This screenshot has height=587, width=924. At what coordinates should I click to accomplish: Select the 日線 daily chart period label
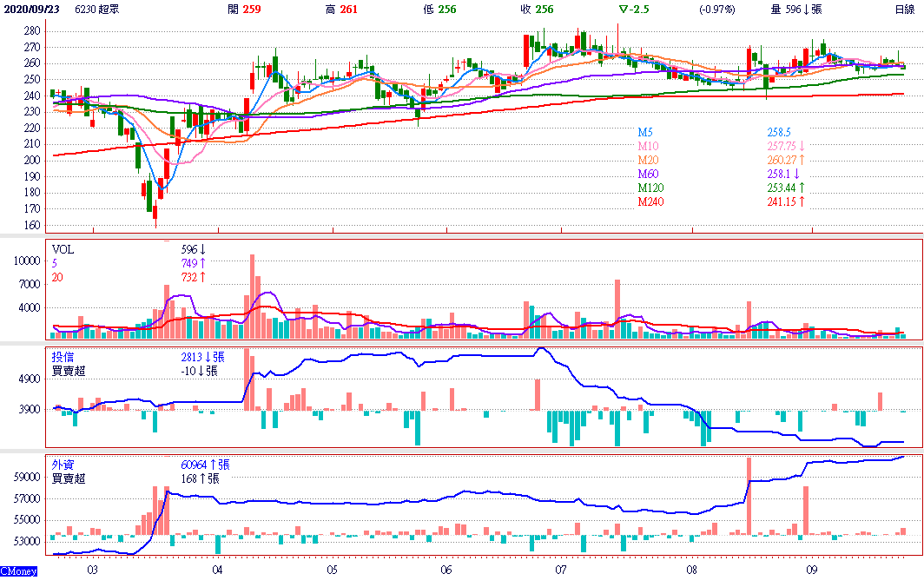[x=904, y=9]
